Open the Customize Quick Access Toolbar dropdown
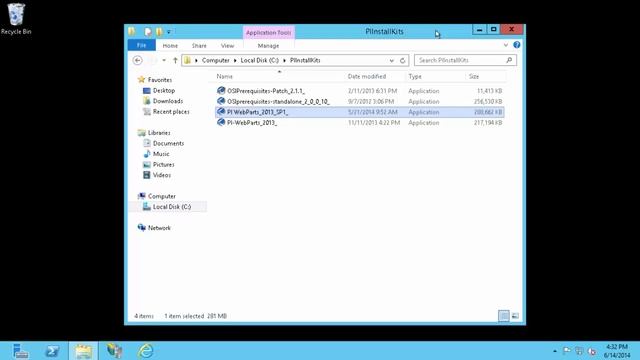Image resolution: width=640 pixels, height=360 pixels. pyautogui.click(x=169, y=32)
